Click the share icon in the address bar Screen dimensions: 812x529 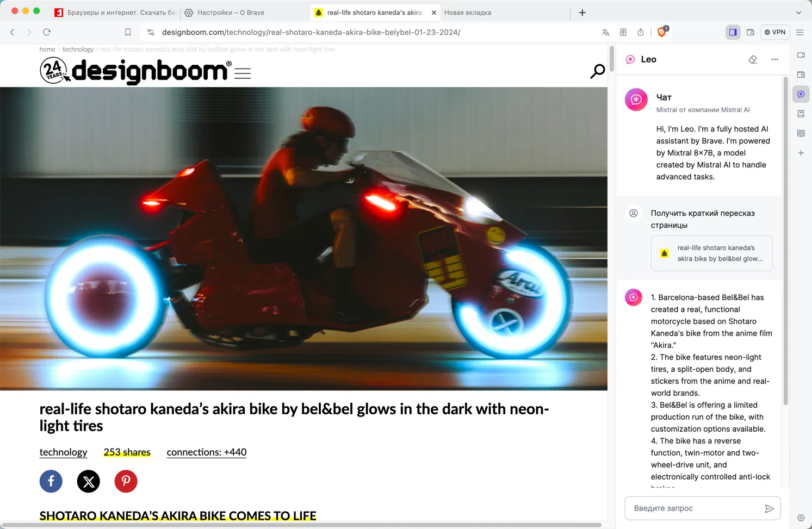tap(641, 32)
